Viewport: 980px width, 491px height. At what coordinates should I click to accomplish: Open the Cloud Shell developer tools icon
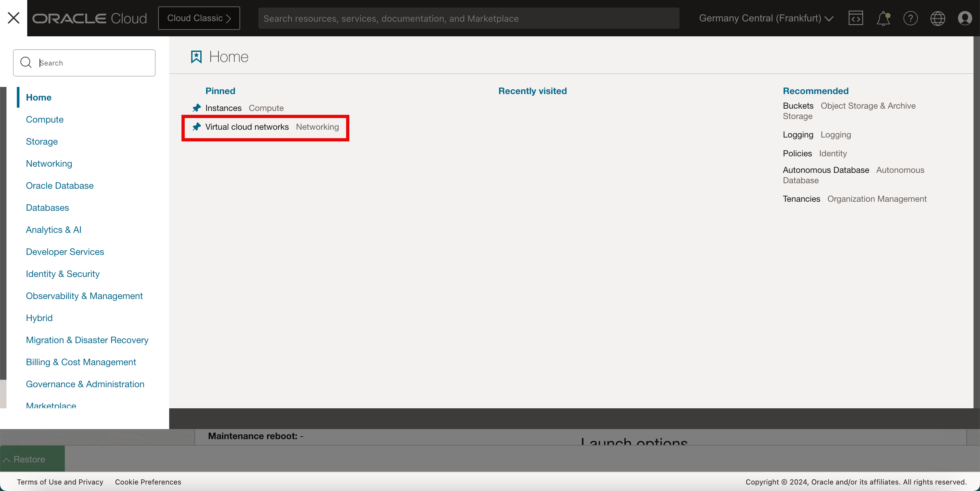pyautogui.click(x=855, y=18)
